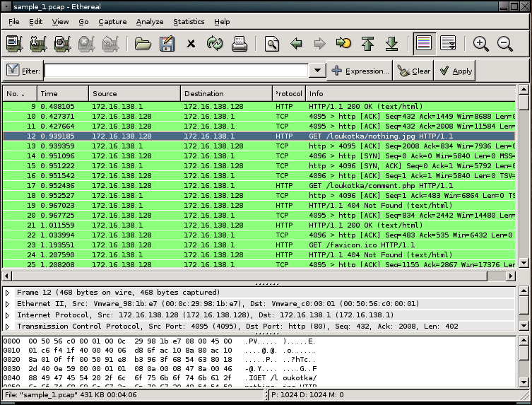
Task: Open a capture file folder icon
Action: (143, 44)
